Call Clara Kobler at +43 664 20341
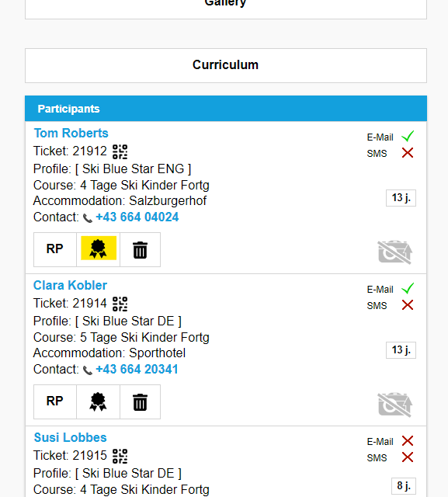The height and width of the screenshot is (497, 448). point(137,370)
